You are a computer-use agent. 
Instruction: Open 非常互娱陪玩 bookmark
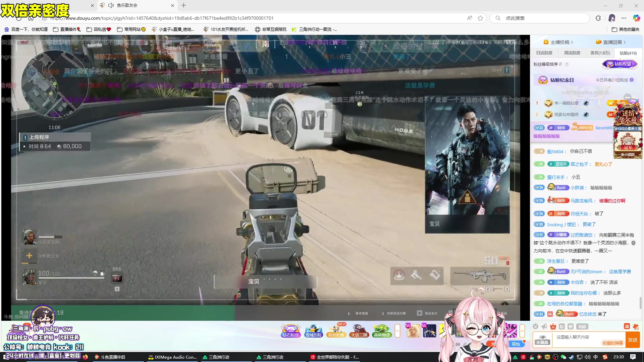pyautogui.click(x=270, y=29)
